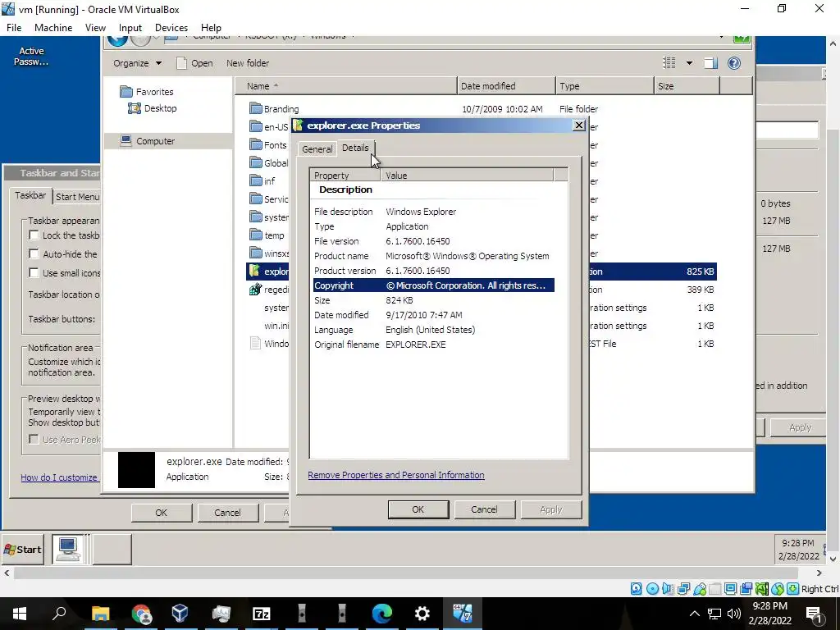Toggle the preview pane icon in Explorer toolbar
This screenshot has height=630, width=840.
point(711,63)
